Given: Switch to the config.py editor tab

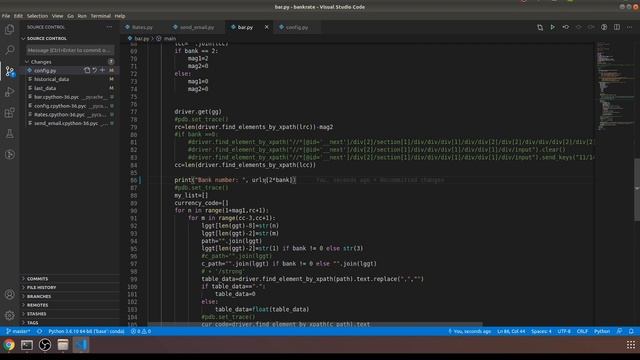Looking at the screenshot, I should pyautogui.click(x=297, y=27).
